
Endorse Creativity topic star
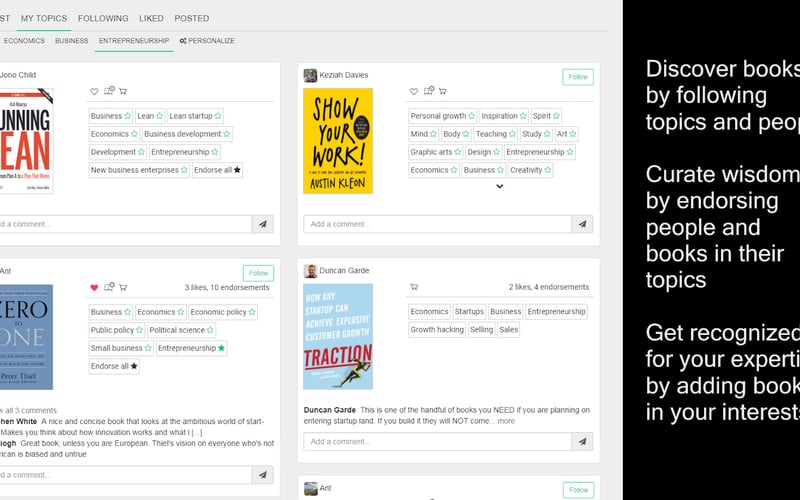pyautogui.click(x=547, y=170)
